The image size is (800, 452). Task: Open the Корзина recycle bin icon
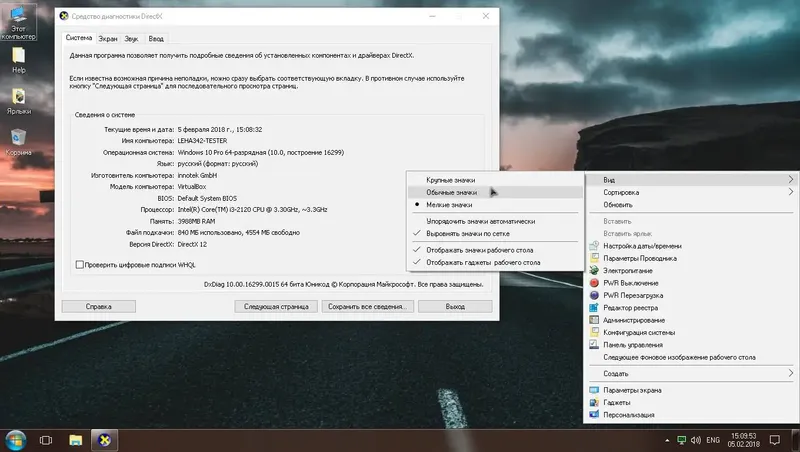[18, 142]
